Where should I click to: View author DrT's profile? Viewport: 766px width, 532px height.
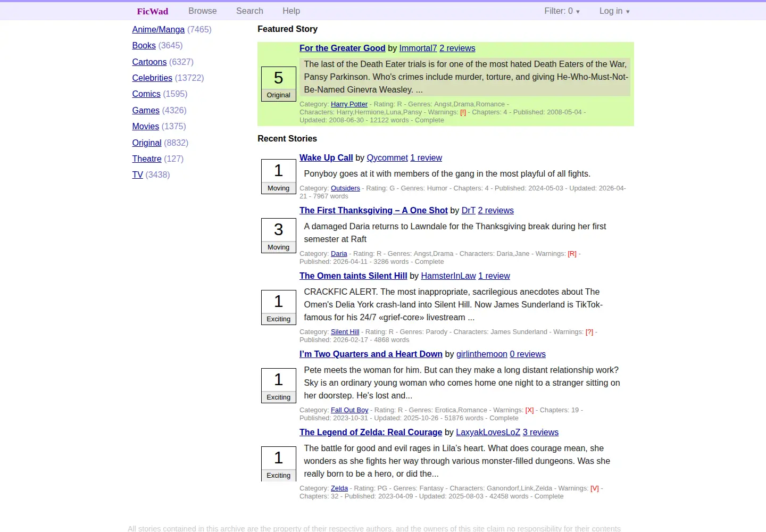469,211
